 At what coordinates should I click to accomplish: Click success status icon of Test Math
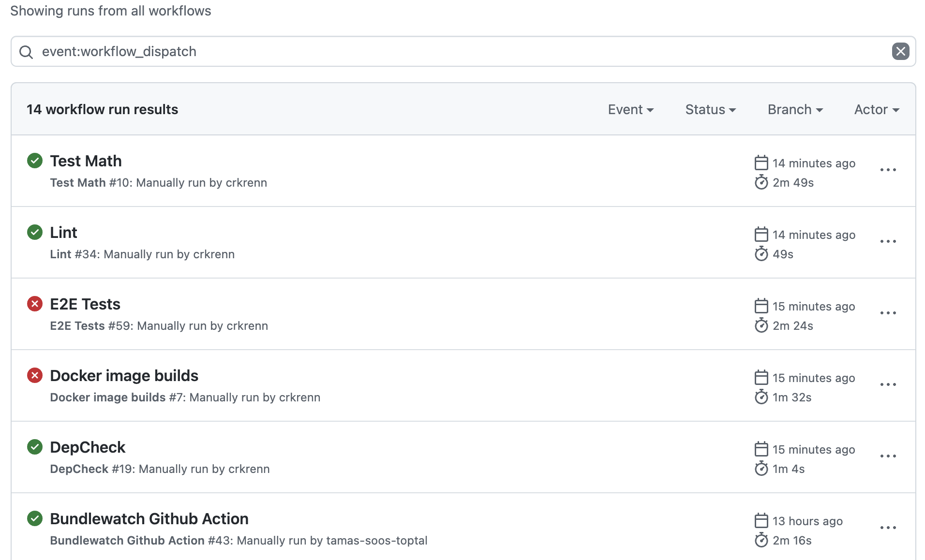pyautogui.click(x=35, y=161)
